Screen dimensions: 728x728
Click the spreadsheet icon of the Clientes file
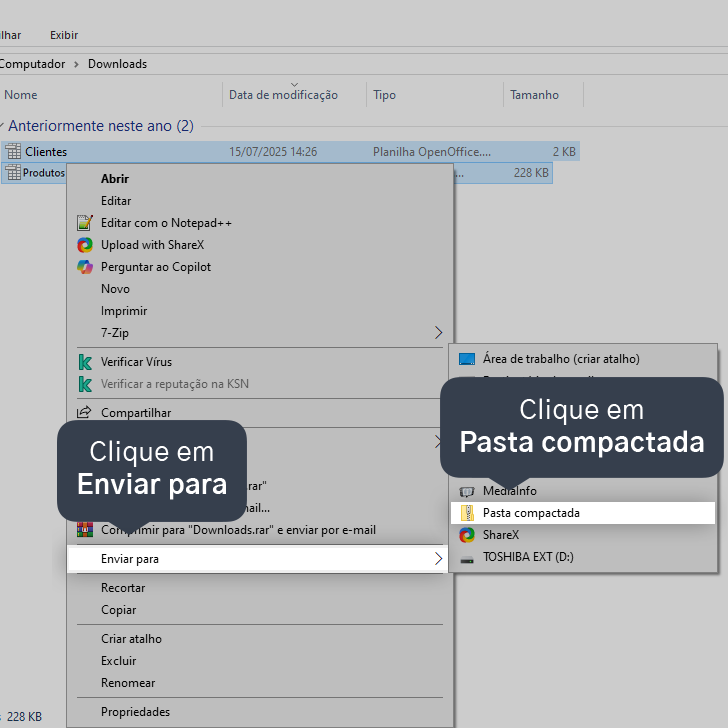tap(13, 151)
